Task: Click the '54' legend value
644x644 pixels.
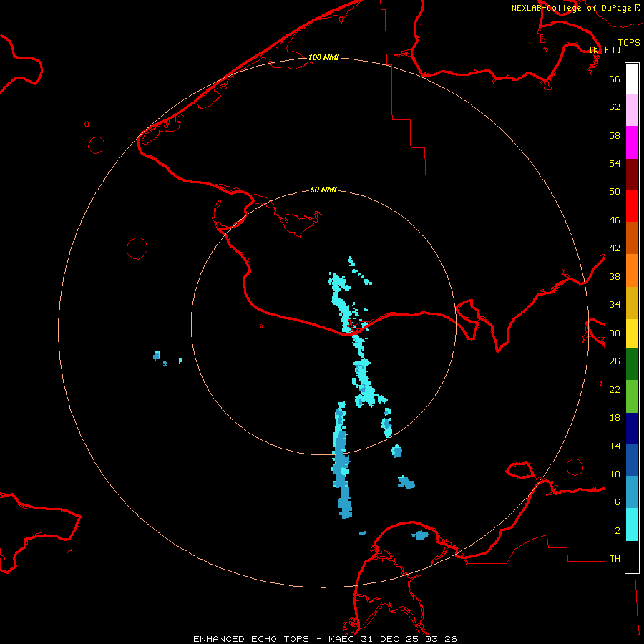Action: pos(615,163)
